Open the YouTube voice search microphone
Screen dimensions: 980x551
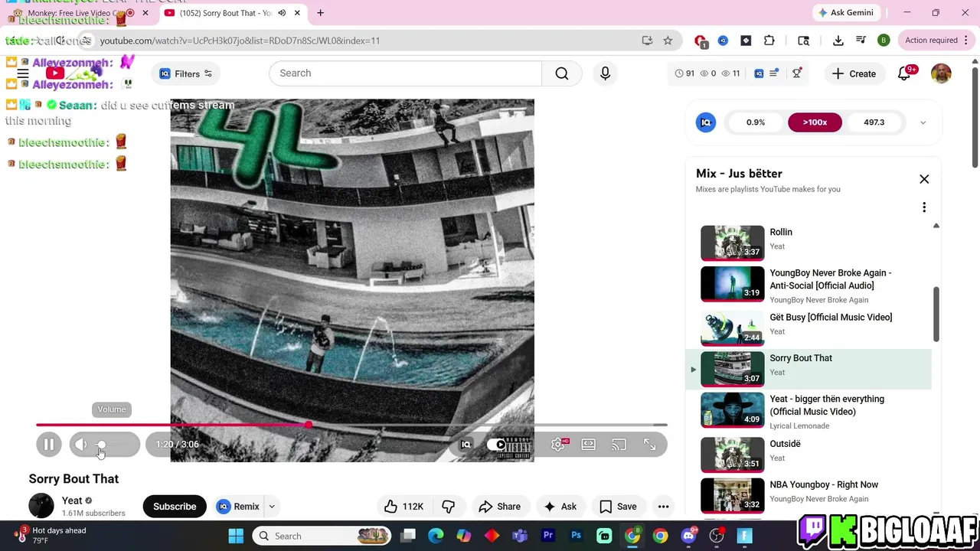click(605, 73)
